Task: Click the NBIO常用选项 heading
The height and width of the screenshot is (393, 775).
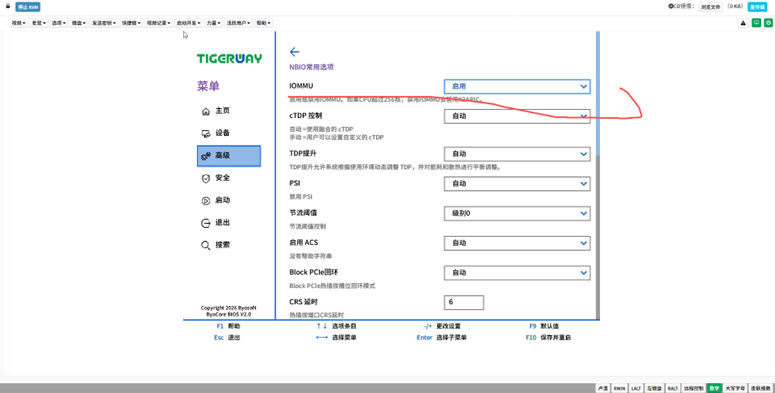Action: coord(311,67)
